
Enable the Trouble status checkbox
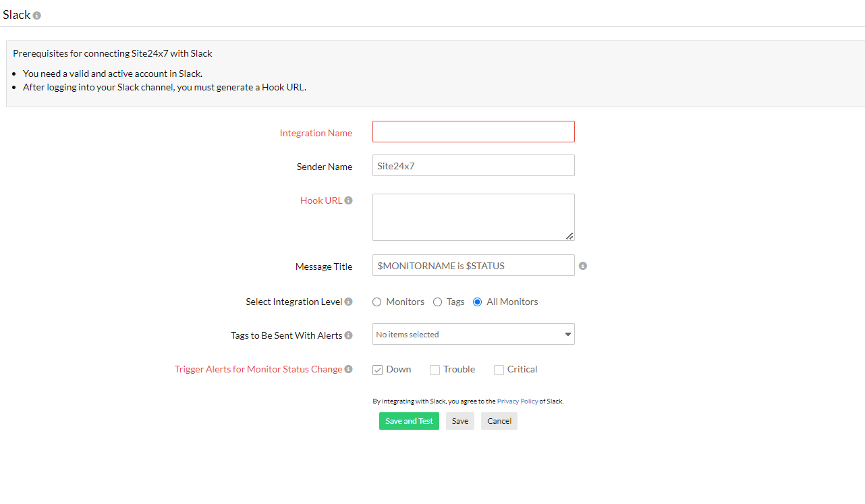pos(435,370)
